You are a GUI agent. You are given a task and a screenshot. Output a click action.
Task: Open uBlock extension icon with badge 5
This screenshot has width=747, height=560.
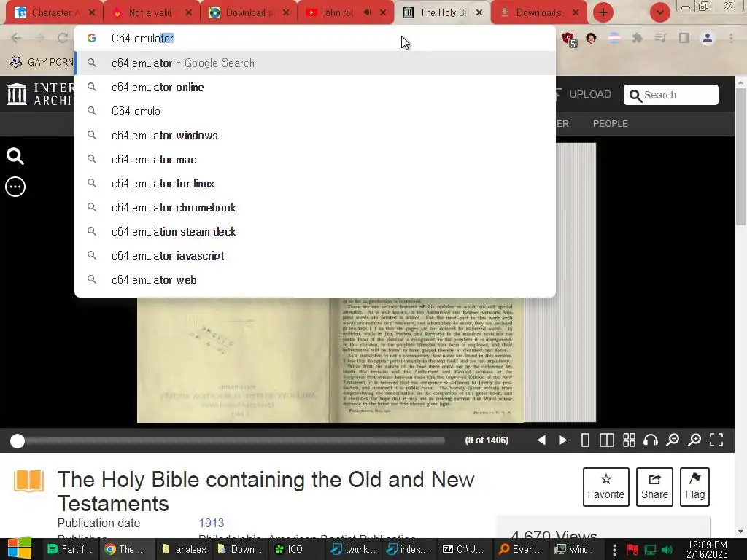pyautogui.click(x=569, y=39)
